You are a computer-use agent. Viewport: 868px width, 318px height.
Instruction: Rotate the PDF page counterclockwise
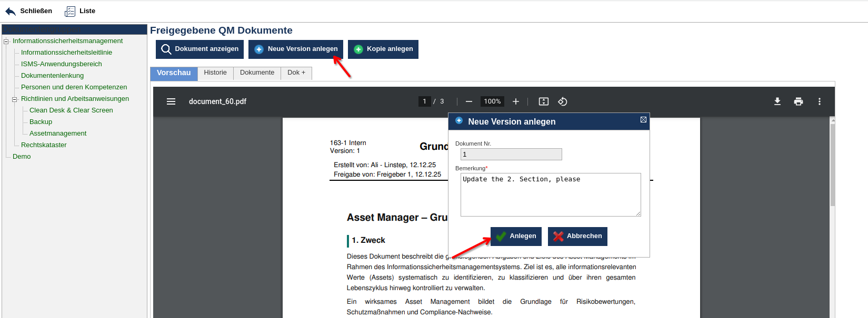point(562,101)
